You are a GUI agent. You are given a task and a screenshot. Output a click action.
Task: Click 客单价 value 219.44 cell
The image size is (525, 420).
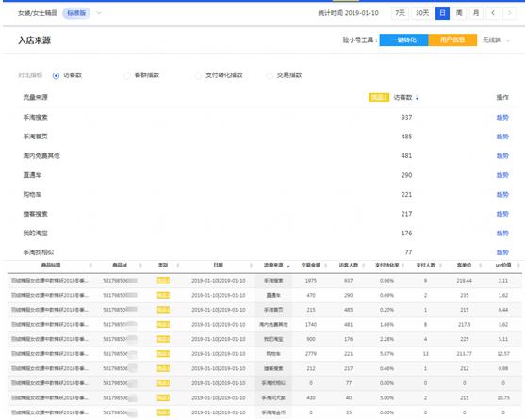[465, 281]
